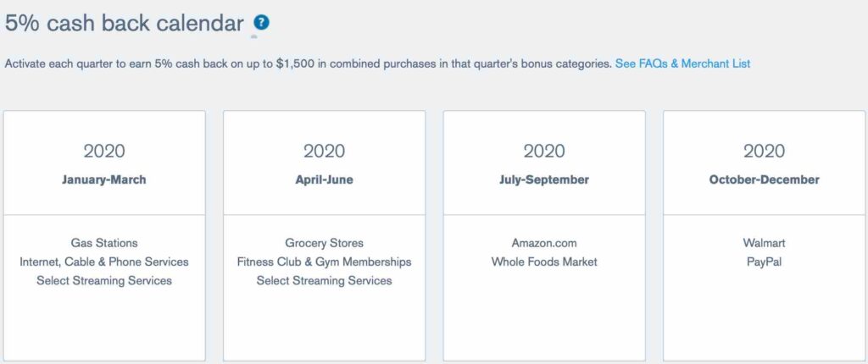Click Internet, Cable & Phone Services category

pos(104,262)
